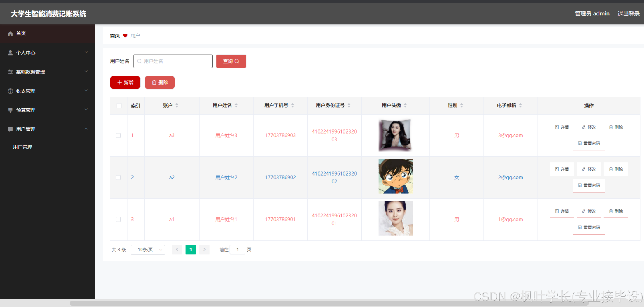
Task: Sort by 电子邮箱 column arrows
Action: (x=520, y=105)
